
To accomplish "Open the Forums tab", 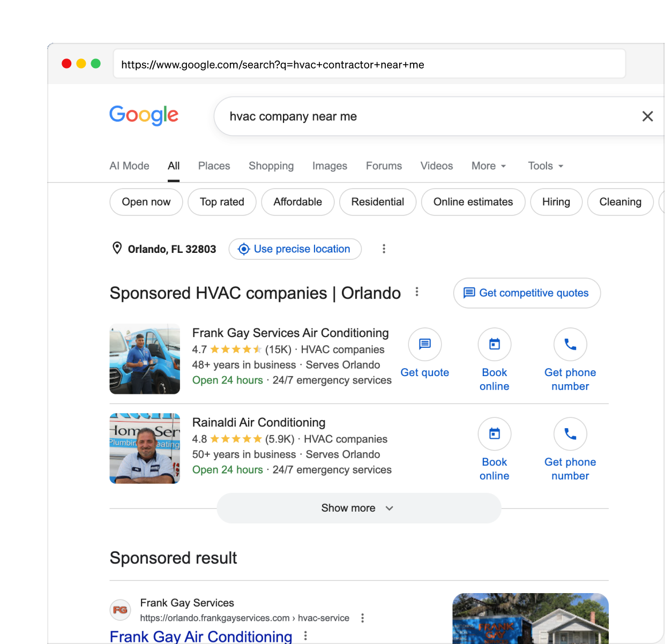I will pyautogui.click(x=384, y=166).
